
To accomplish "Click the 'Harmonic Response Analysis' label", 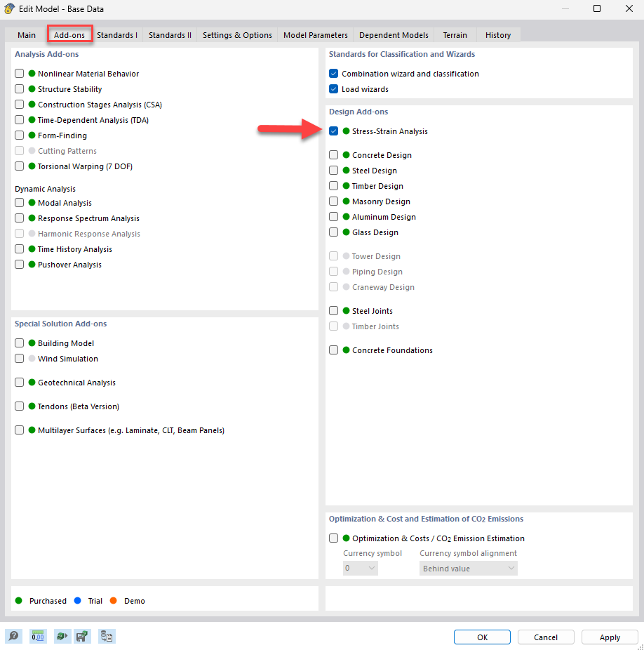I will coord(88,234).
